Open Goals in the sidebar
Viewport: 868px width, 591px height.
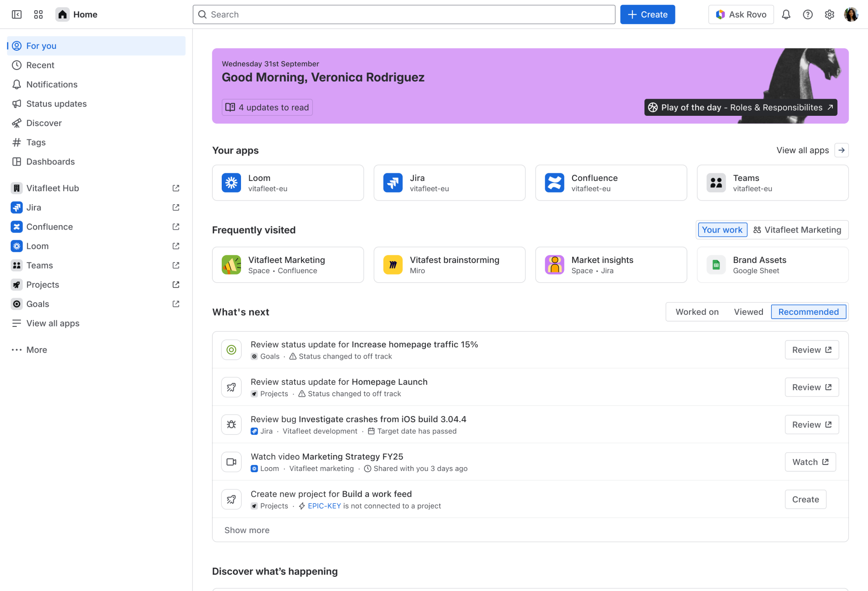96,304
